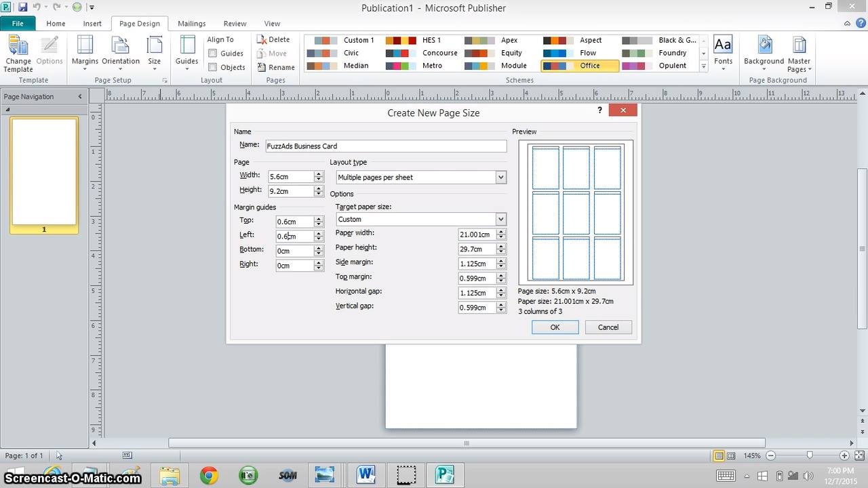Open the Orientation menu

point(121,54)
